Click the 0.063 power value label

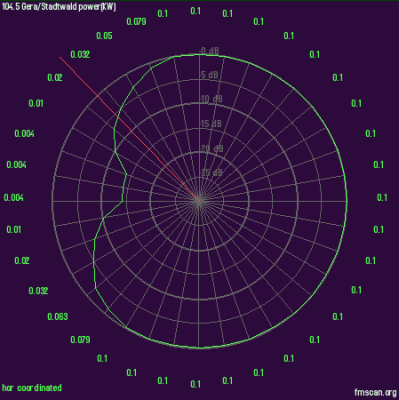(58, 316)
